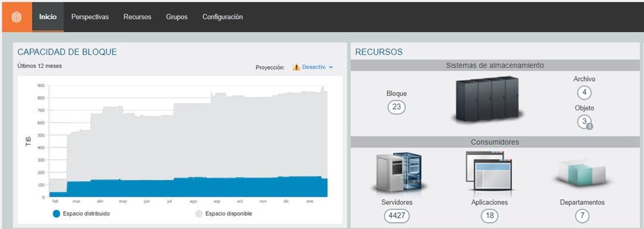644x229 pixels.
Task: Select the Departamentos cubes icon
Action: [x=582, y=172]
